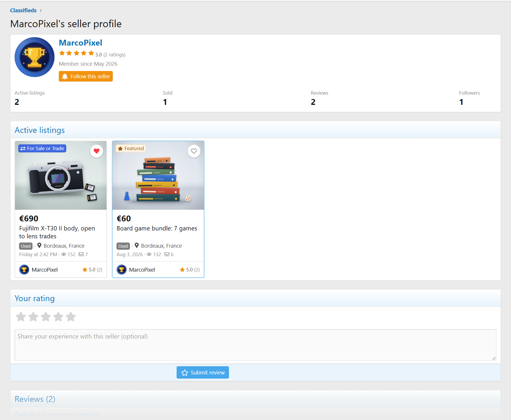
Task: Favorite the Board game bundle listing heart
Action: 194,151
